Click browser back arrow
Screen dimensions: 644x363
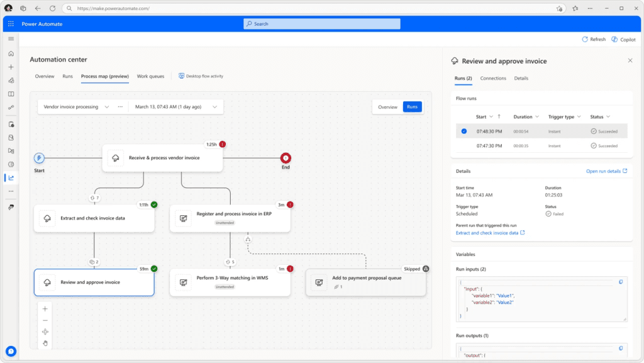click(38, 8)
